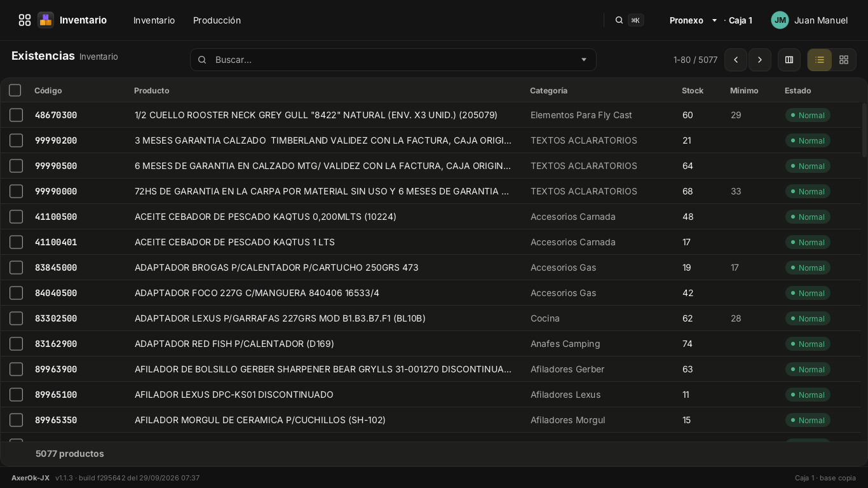Open the column settings icon
868x488 pixels.
789,60
